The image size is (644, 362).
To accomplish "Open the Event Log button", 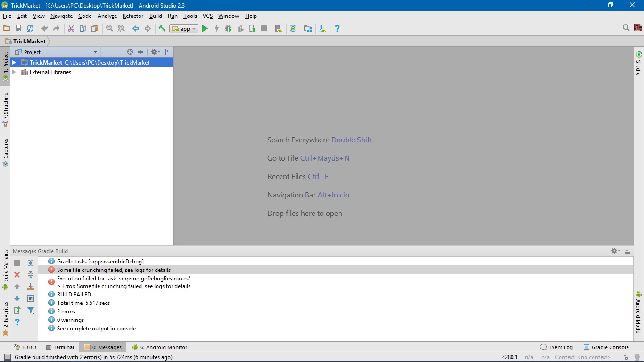I will pyautogui.click(x=556, y=347).
